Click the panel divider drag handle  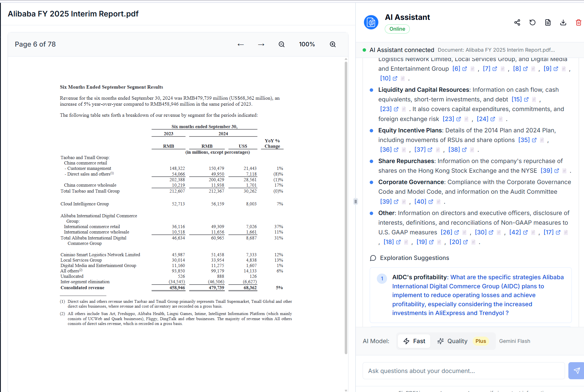pos(356,201)
